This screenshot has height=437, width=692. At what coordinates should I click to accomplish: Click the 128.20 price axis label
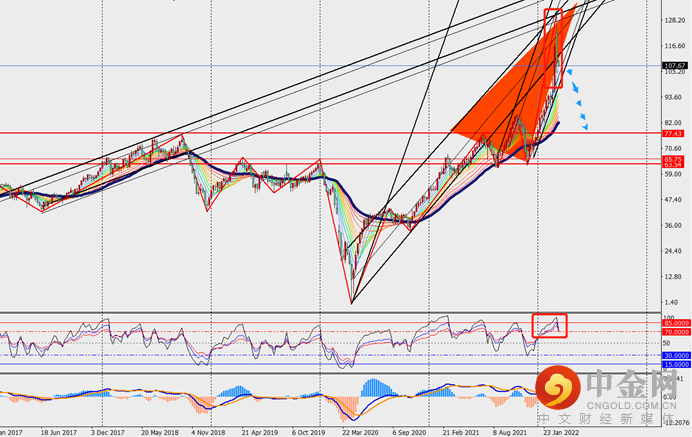click(675, 20)
